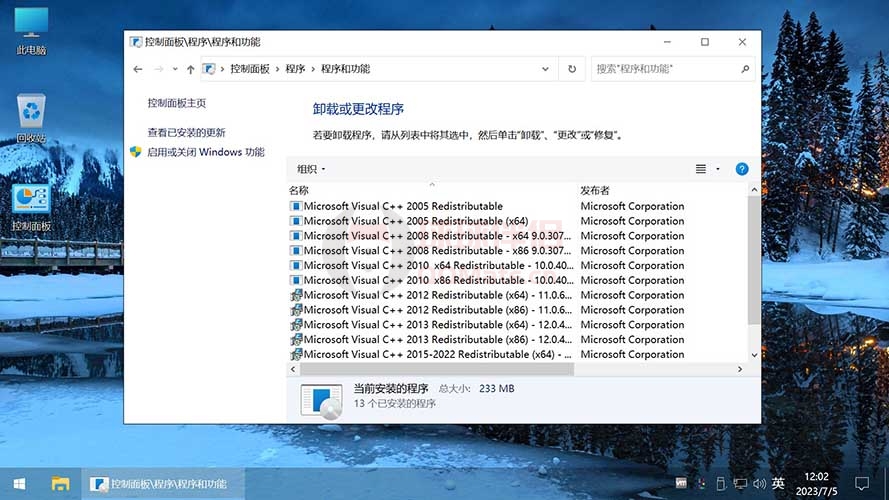Open the recent locations dropdown arrow

[x=175, y=69]
